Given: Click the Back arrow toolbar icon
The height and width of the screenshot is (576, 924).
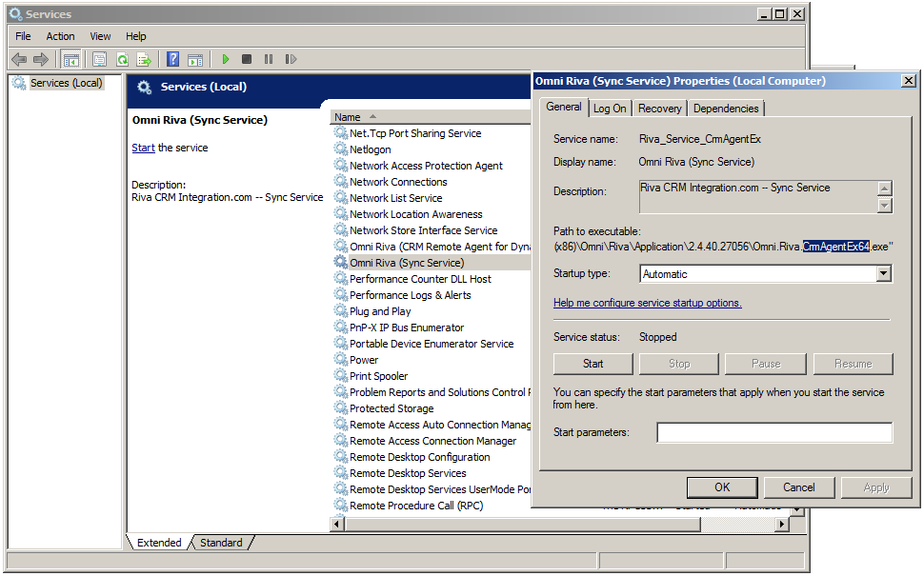Looking at the screenshot, I should pos(19,59).
